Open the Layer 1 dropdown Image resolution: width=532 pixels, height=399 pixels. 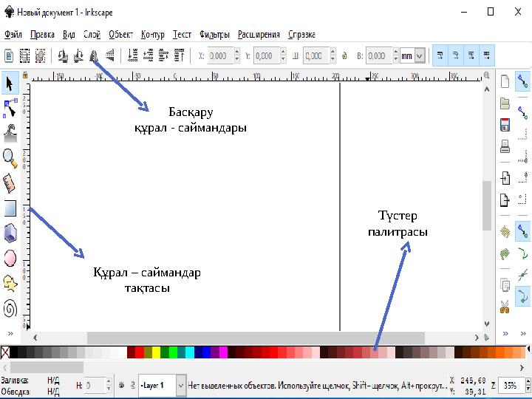pyautogui.click(x=181, y=386)
